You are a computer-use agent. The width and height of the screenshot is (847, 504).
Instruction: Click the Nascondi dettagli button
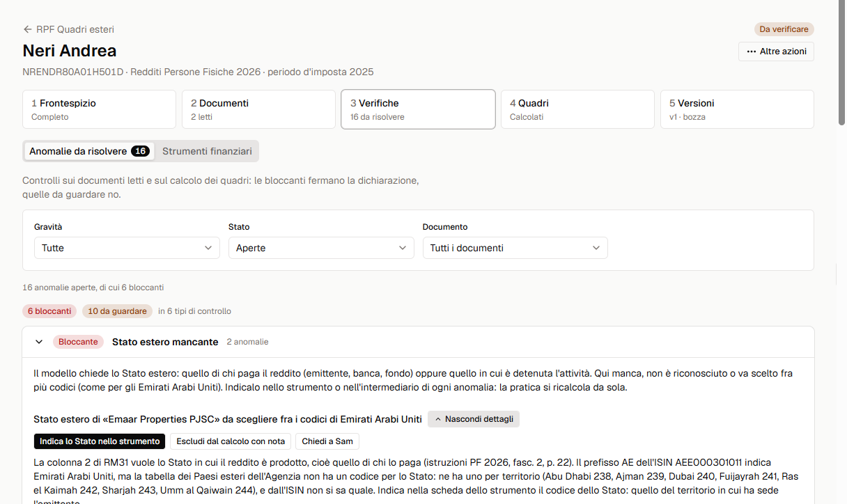tap(474, 419)
